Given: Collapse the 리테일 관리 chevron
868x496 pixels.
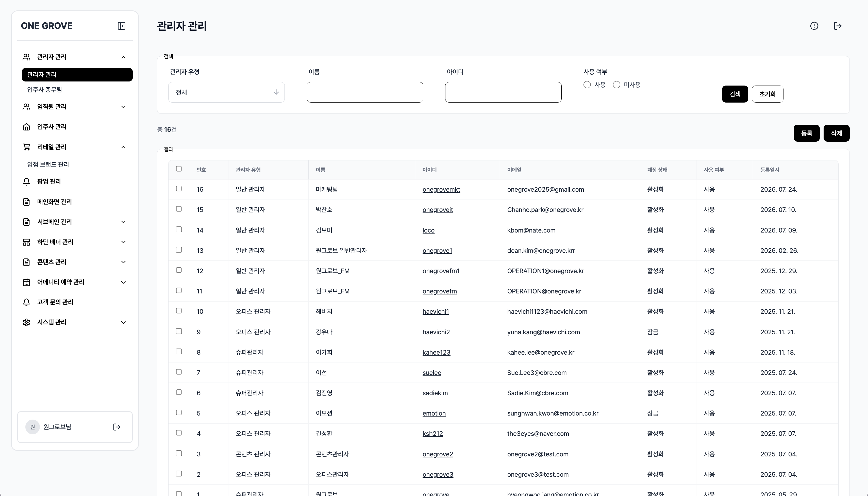Looking at the screenshot, I should coord(123,147).
